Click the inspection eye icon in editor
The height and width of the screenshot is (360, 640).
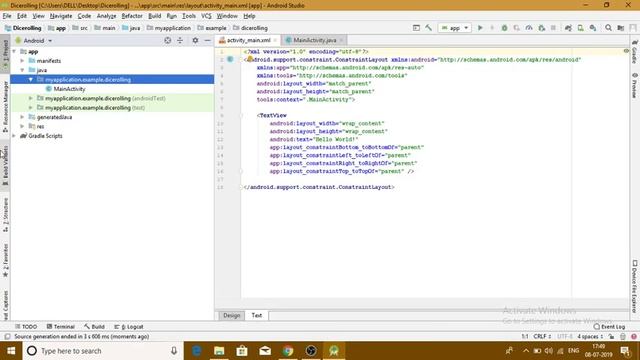point(626,51)
